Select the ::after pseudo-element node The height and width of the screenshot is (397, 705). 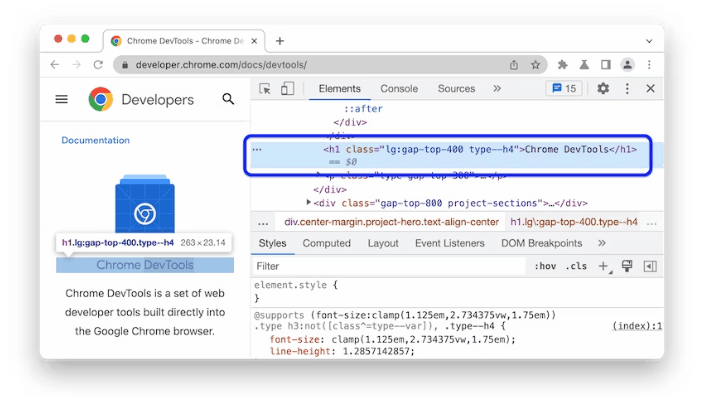point(363,109)
